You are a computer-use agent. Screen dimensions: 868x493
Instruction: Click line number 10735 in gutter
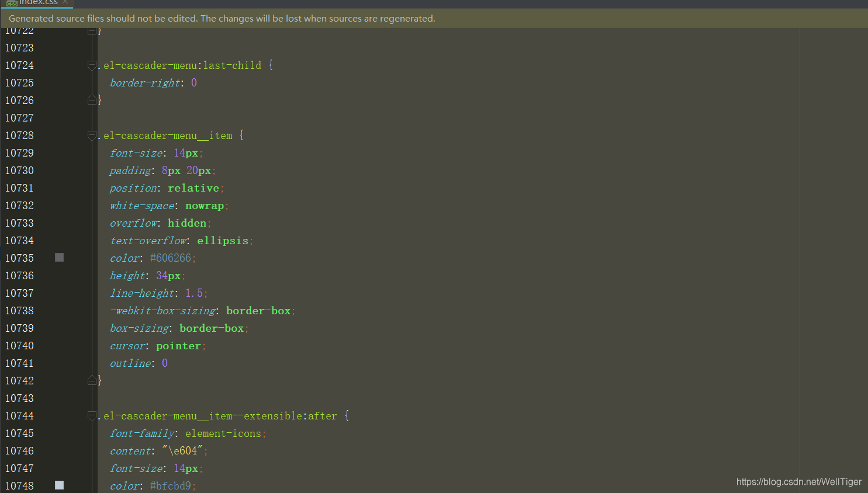click(x=19, y=258)
